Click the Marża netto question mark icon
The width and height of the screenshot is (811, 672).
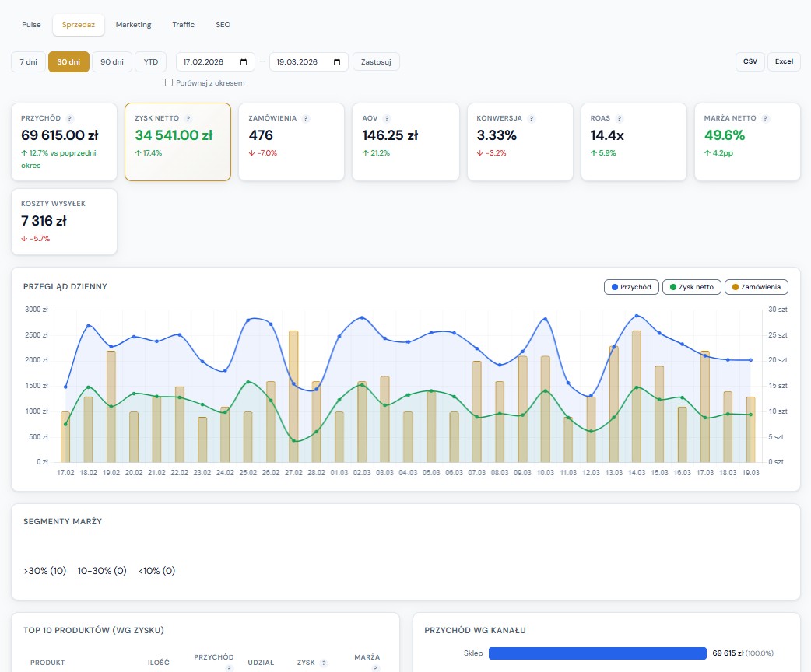point(766,118)
